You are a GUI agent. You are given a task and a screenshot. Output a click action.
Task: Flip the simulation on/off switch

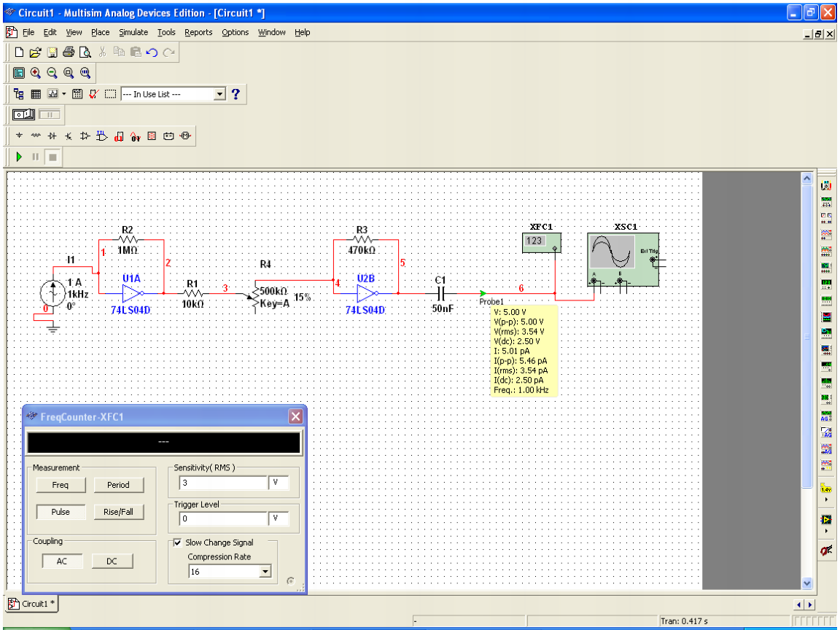[x=23, y=114]
